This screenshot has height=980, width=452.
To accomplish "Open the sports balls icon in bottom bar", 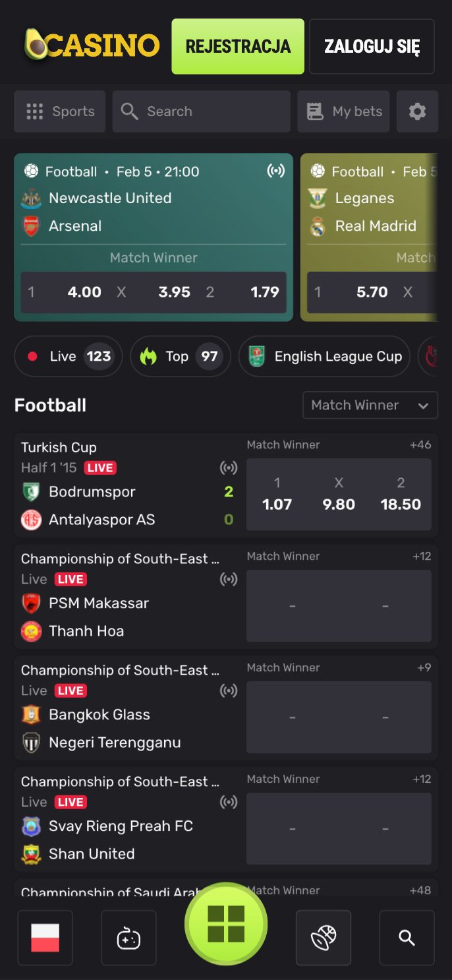I will pyautogui.click(x=324, y=937).
